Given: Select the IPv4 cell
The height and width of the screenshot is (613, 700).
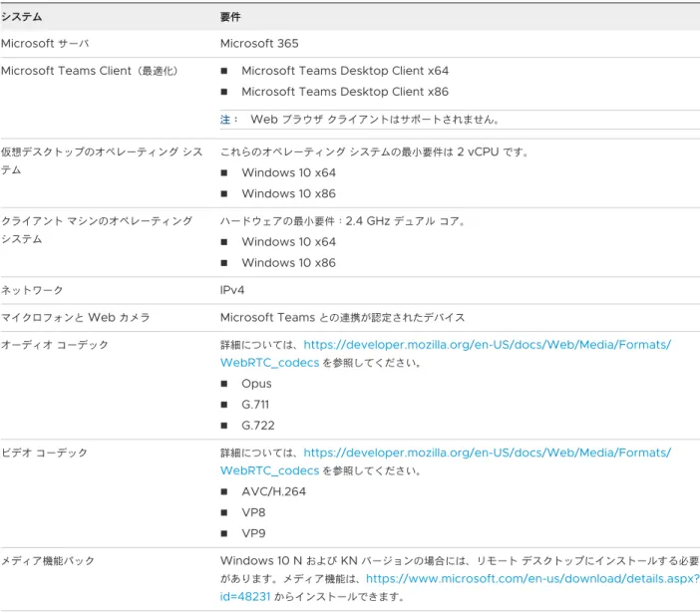Looking at the screenshot, I should tap(232, 290).
